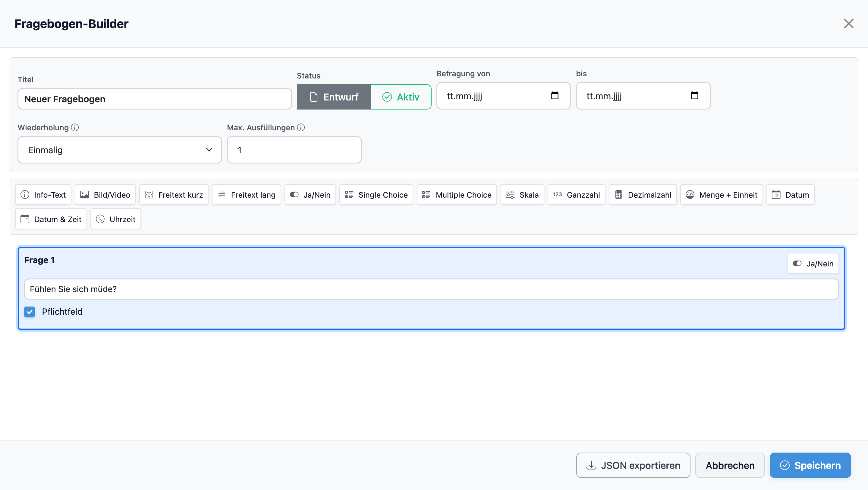
Task: Click info icon beside Max. Ausfüllungen
Action: [301, 127]
